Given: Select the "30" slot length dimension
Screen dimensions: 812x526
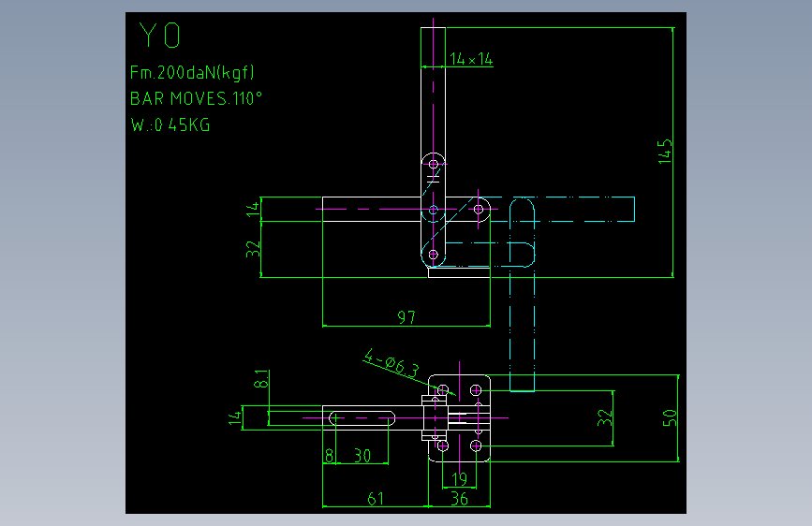Looking at the screenshot, I should (362, 456).
